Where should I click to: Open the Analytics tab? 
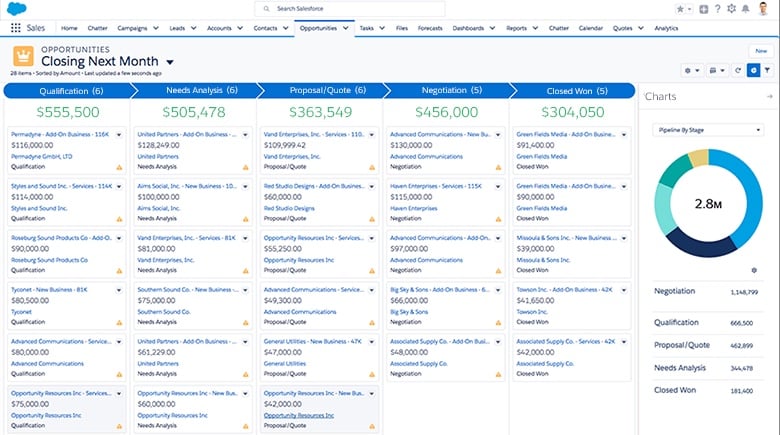[666, 28]
